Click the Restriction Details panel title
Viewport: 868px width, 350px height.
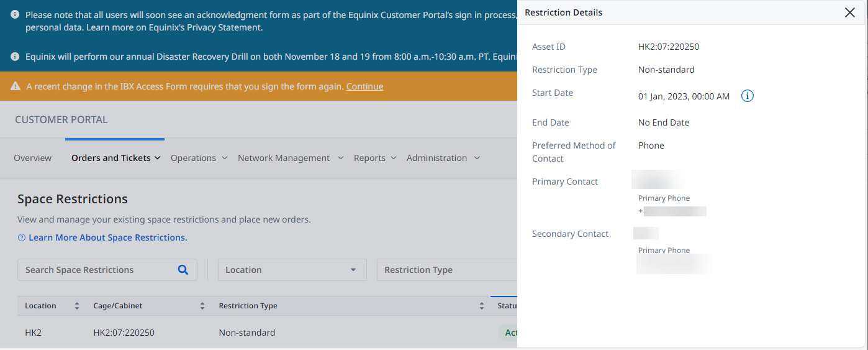coord(563,12)
